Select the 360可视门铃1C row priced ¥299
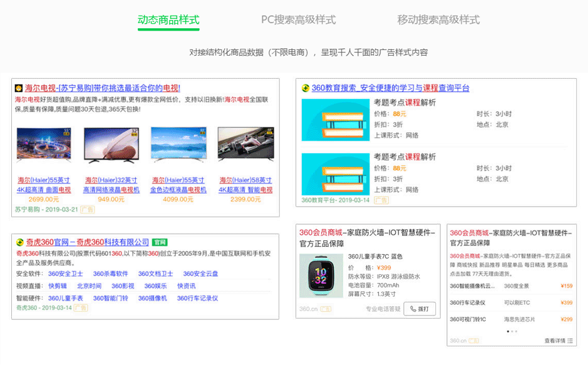The height and width of the screenshot is (380, 588). (511, 320)
